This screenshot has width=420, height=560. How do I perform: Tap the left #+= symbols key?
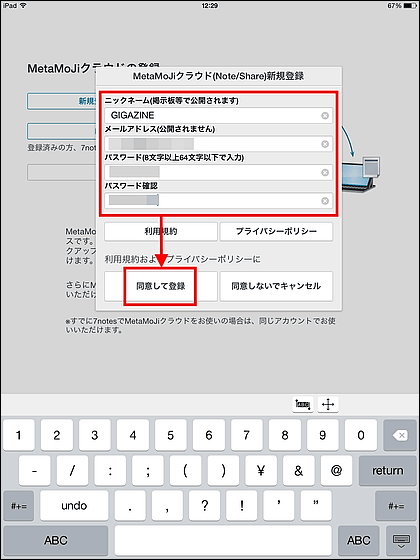click(x=19, y=506)
